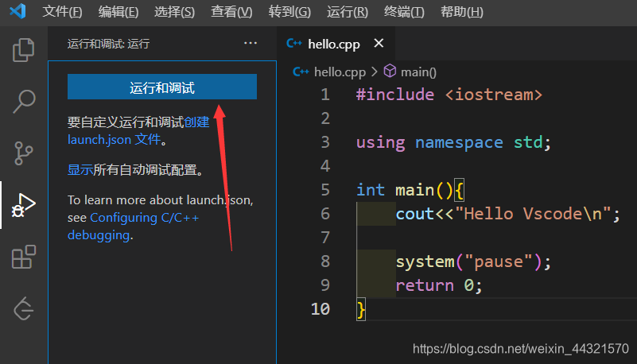Viewport: 637px width, 364px height.
Task: Click the return 0; line
Action: (x=439, y=285)
